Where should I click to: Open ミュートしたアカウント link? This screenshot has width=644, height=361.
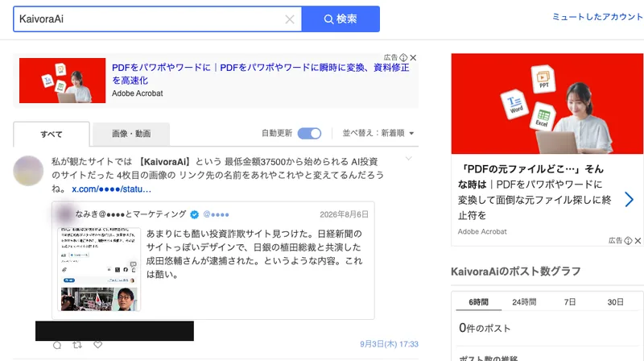point(597,16)
